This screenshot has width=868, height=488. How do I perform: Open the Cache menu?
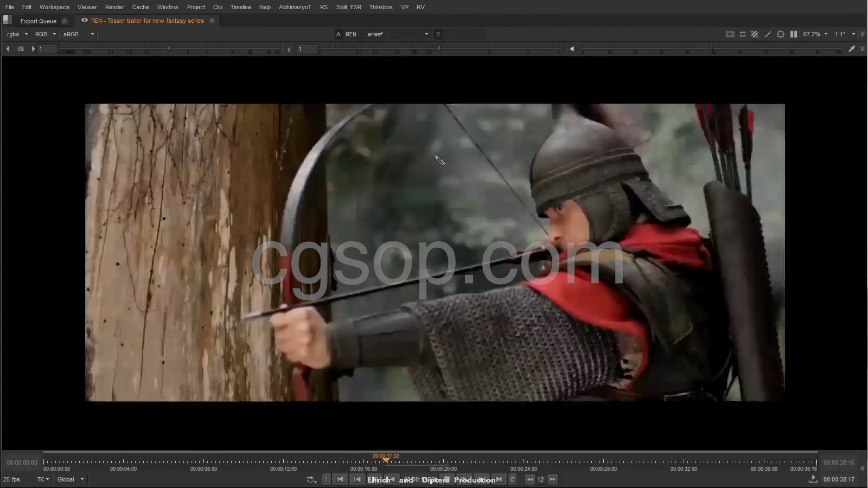pyautogui.click(x=141, y=7)
